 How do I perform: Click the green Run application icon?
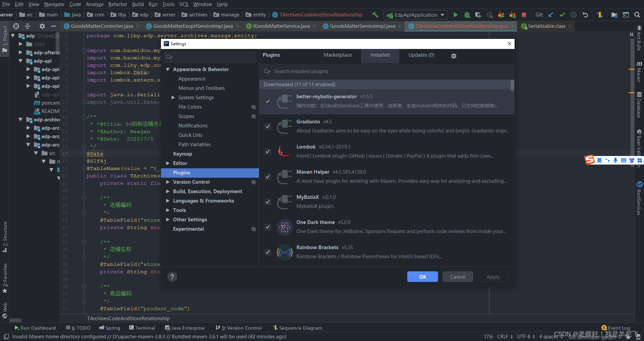pos(455,15)
